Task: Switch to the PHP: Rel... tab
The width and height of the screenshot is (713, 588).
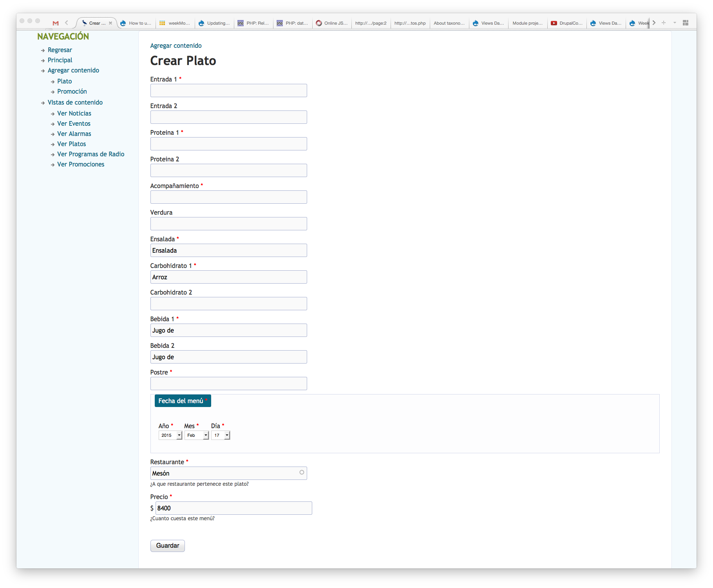Action: [253, 23]
